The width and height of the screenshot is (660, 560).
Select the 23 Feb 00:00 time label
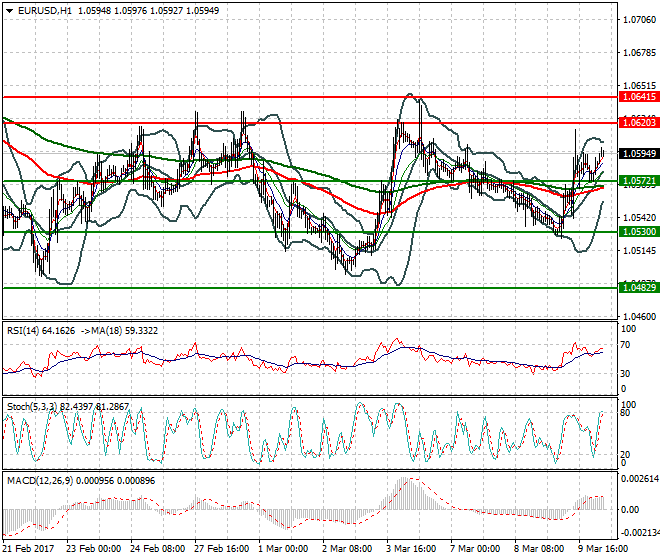tap(93, 549)
